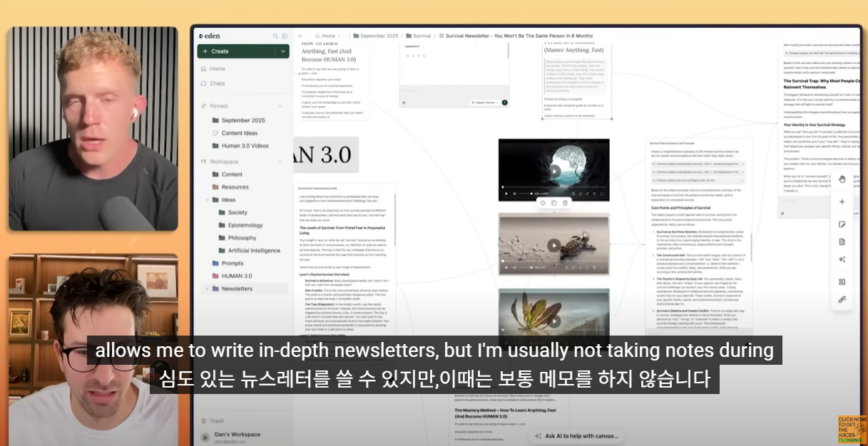Select the hand pan tool
This screenshot has width=868, height=446.
(x=842, y=179)
